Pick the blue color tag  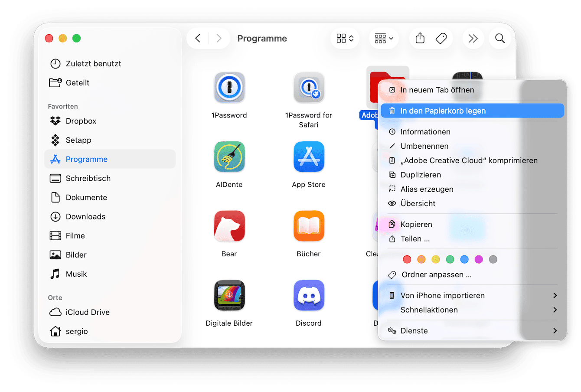(464, 259)
